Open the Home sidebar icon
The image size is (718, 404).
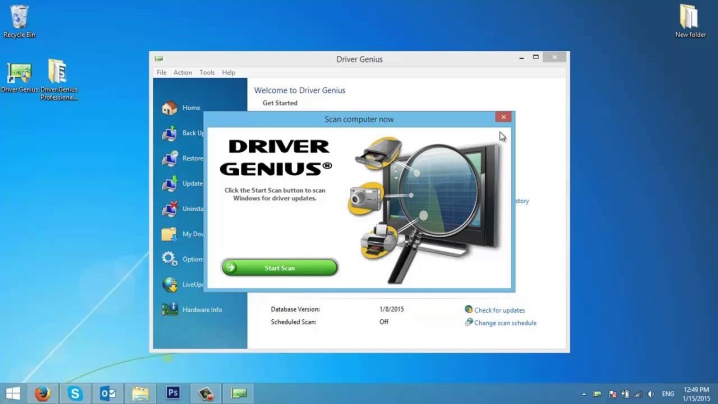(x=169, y=108)
